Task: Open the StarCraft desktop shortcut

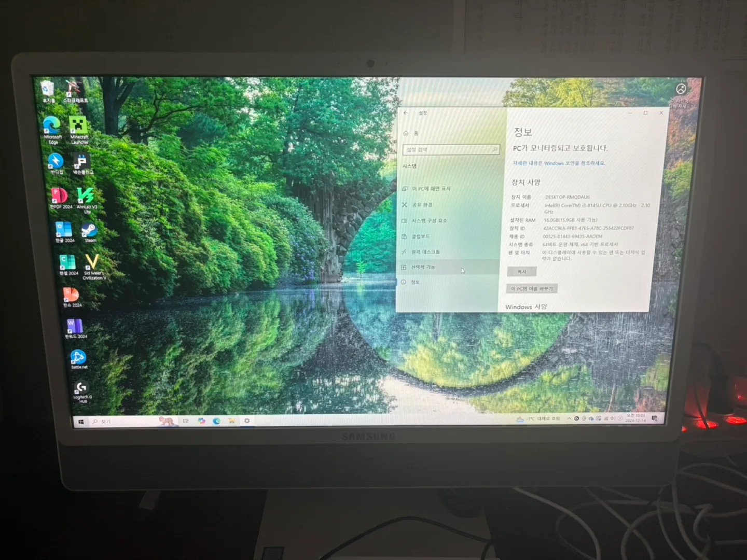Action: (75, 91)
